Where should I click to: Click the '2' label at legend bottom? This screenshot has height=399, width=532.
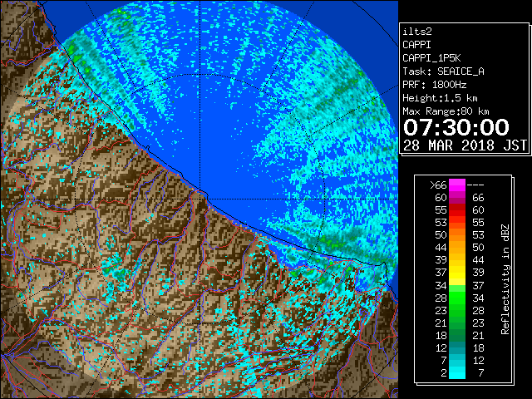pyautogui.click(x=444, y=373)
